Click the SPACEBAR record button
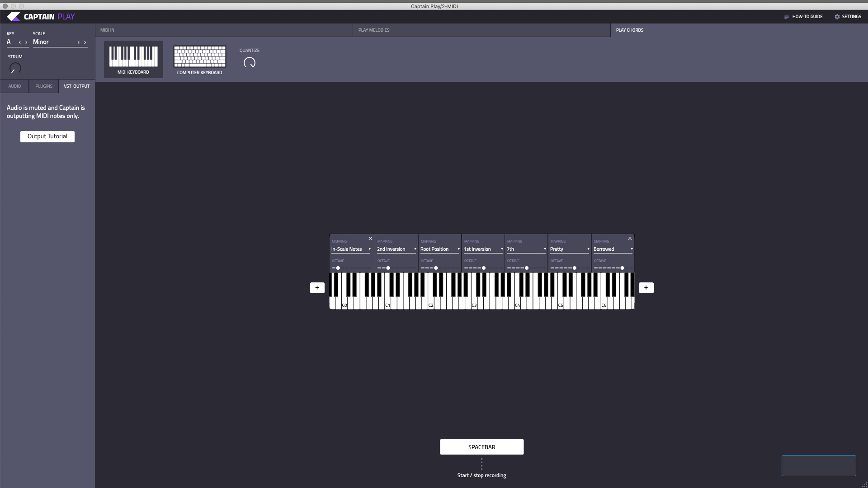This screenshot has width=868, height=488. [481, 447]
